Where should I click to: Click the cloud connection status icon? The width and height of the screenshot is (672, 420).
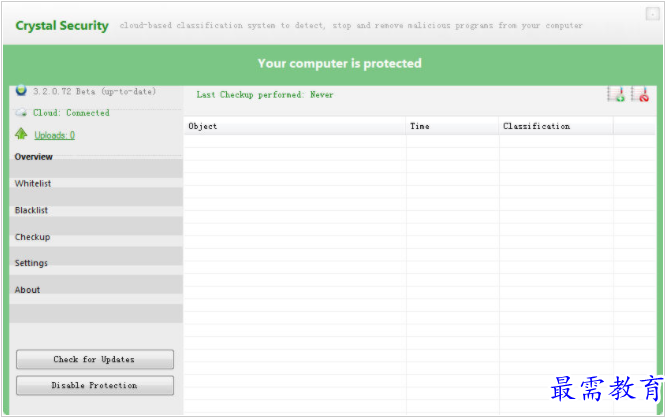[21, 113]
